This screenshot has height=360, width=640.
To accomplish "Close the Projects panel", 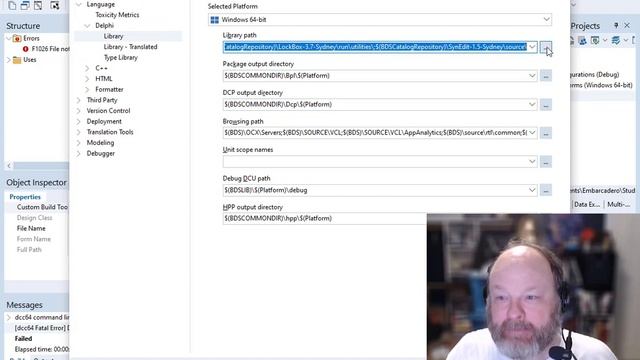I will click(x=627, y=25).
